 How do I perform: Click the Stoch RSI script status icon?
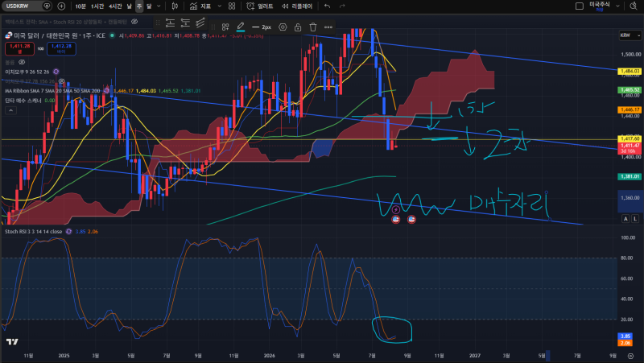pyautogui.click(x=68, y=232)
